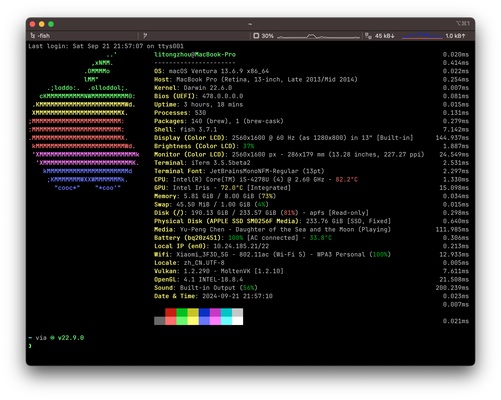Click the Uptime: 3 hours line
The image size is (501, 400).
tap(199, 104)
